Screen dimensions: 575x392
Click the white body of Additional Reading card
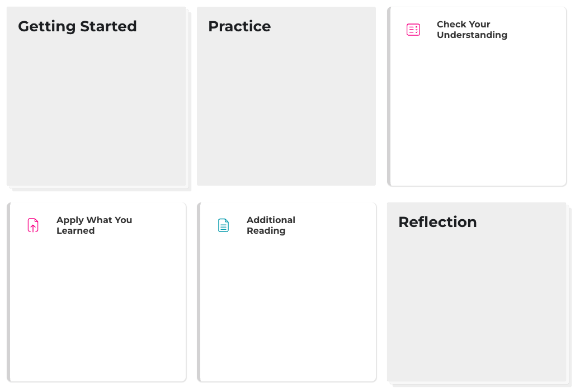(288, 308)
